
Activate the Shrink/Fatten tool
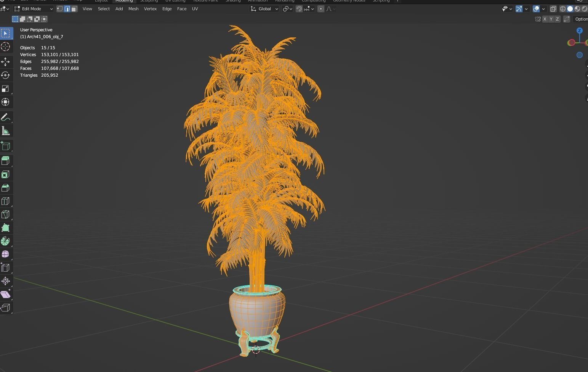coord(6,281)
